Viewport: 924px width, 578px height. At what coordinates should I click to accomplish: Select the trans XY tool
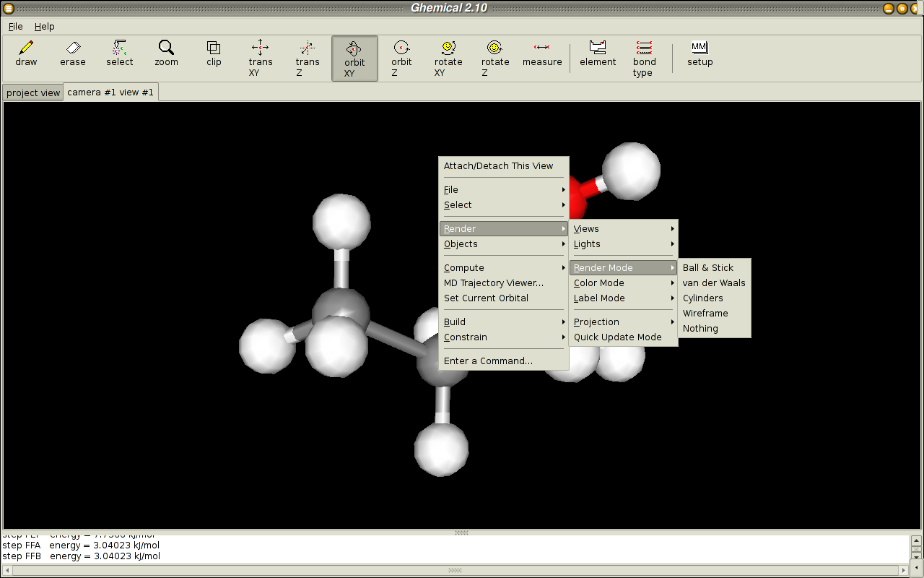click(261, 58)
